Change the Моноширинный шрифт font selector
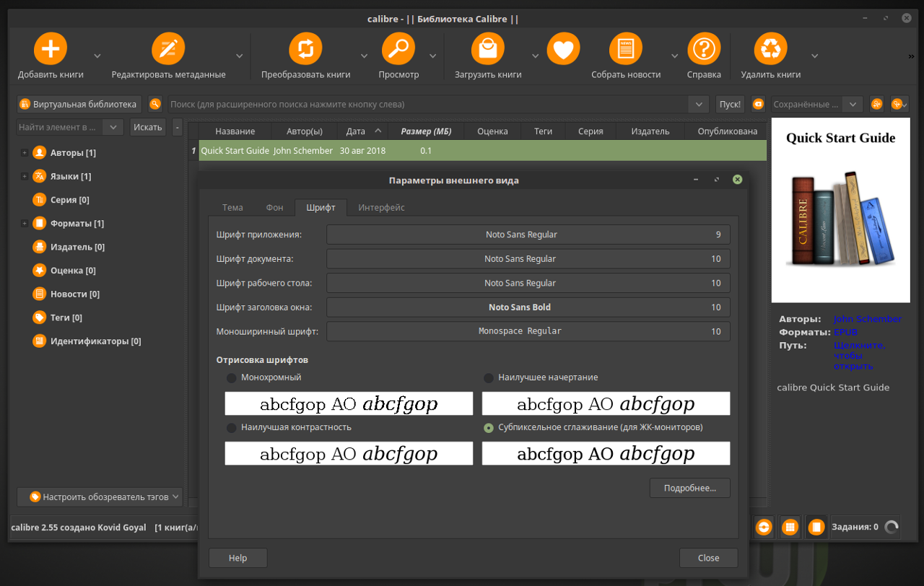Viewport: 924px width, 586px height. point(528,331)
